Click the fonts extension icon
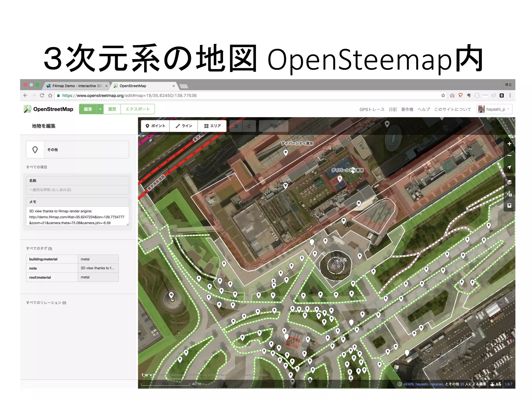 pos(485,95)
